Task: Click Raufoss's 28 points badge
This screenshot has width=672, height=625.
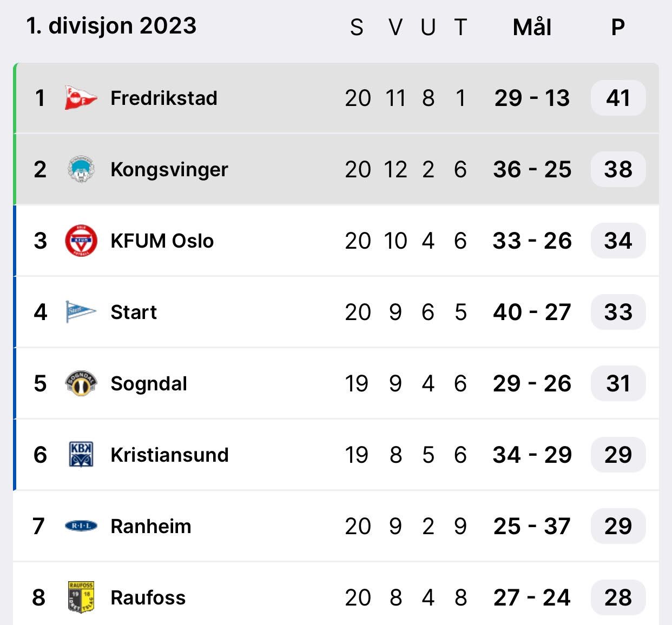Action: (618, 597)
